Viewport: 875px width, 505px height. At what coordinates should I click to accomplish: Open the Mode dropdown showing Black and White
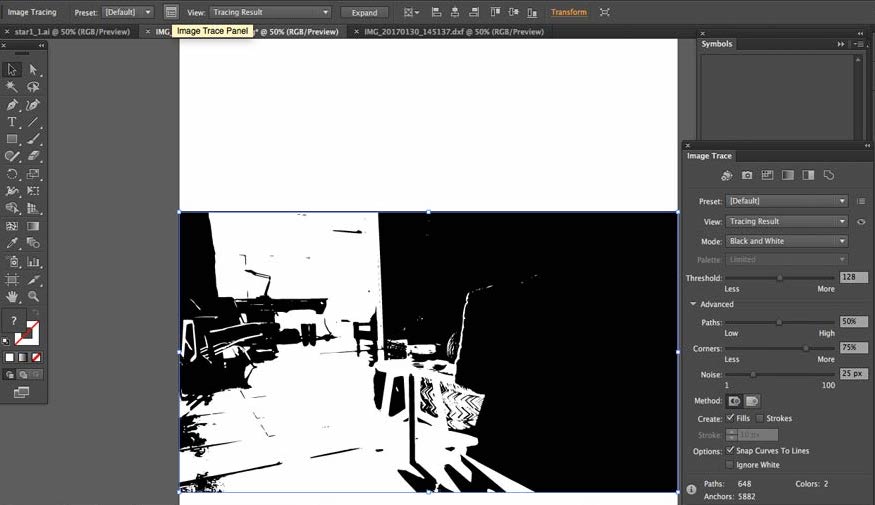pos(787,241)
